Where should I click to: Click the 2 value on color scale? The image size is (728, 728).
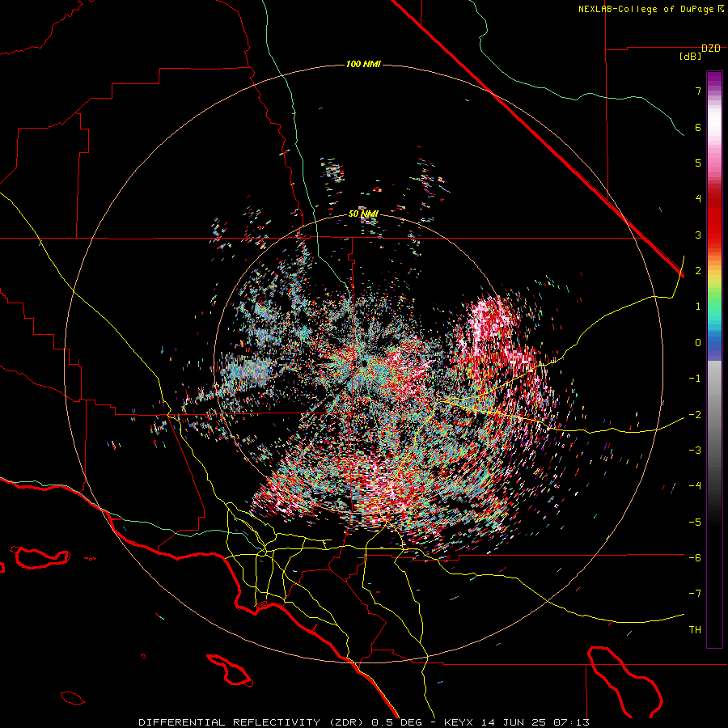[698, 271]
